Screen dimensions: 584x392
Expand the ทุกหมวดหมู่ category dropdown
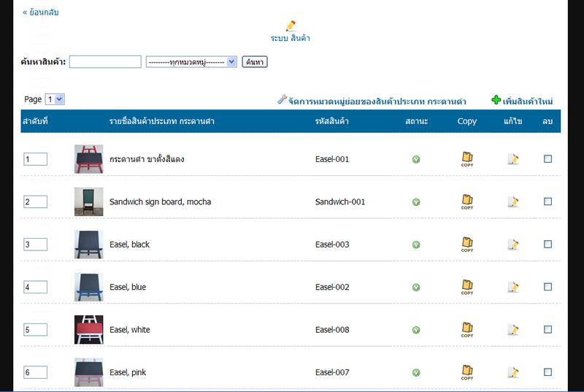(191, 62)
